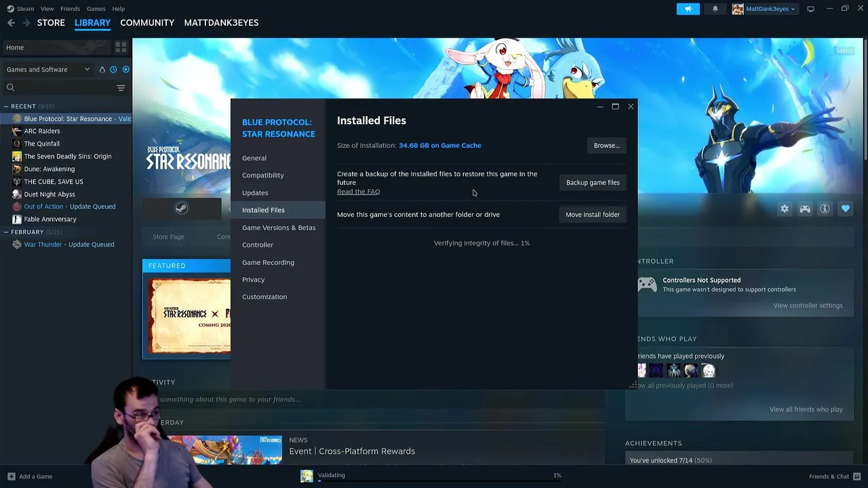The image size is (868, 488).
Task: Click the Validating download game icon
Action: (307, 476)
